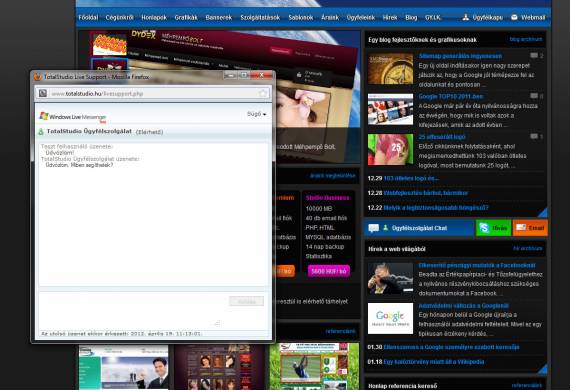The height and width of the screenshot is (390, 570).
Task: Open Bannerek from the top menu
Action: 218,17
